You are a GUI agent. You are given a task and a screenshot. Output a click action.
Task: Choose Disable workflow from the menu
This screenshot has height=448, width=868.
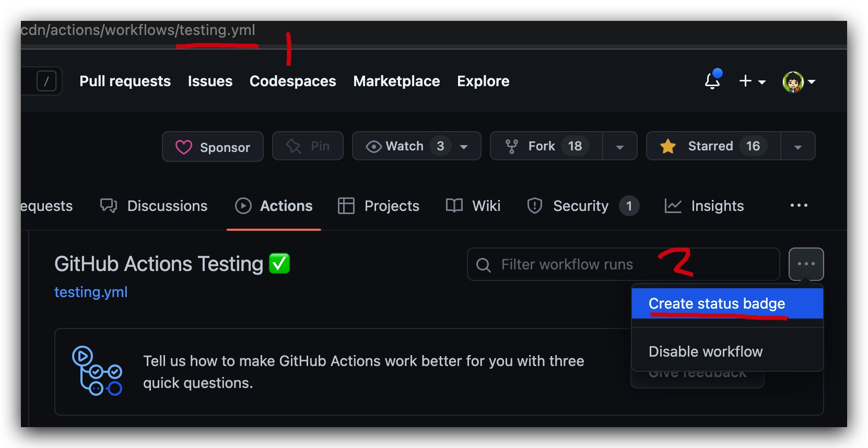[x=727, y=351]
